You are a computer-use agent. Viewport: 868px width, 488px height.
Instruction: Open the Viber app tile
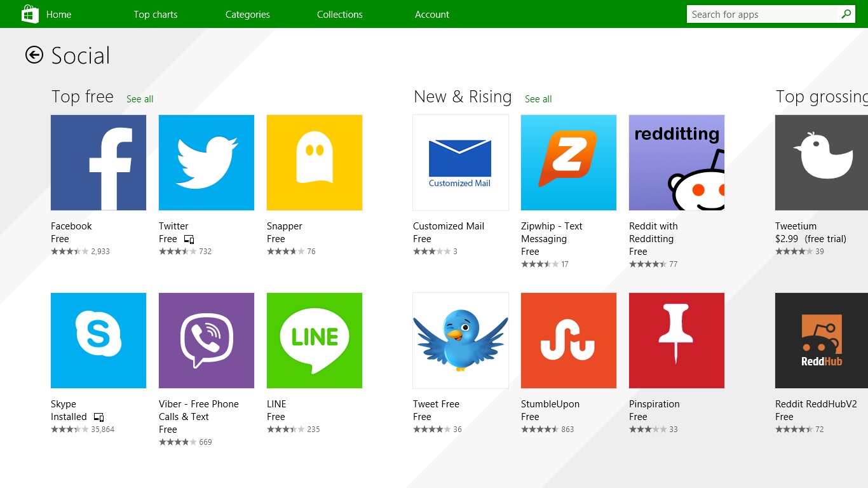(x=207, y=341)
